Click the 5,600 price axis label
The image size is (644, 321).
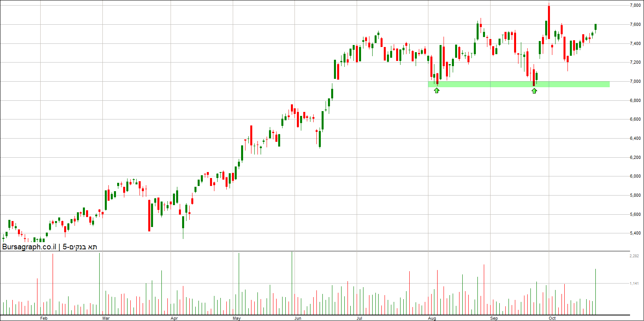[x=635, y=214]
